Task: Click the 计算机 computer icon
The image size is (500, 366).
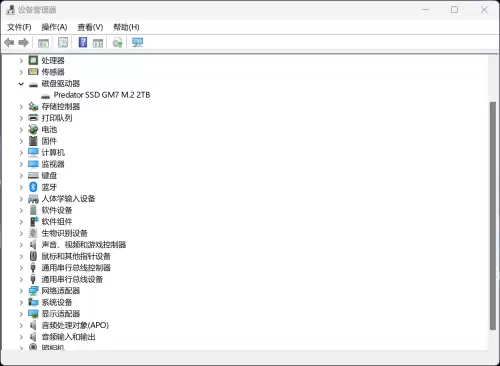Action: [33, 152]
